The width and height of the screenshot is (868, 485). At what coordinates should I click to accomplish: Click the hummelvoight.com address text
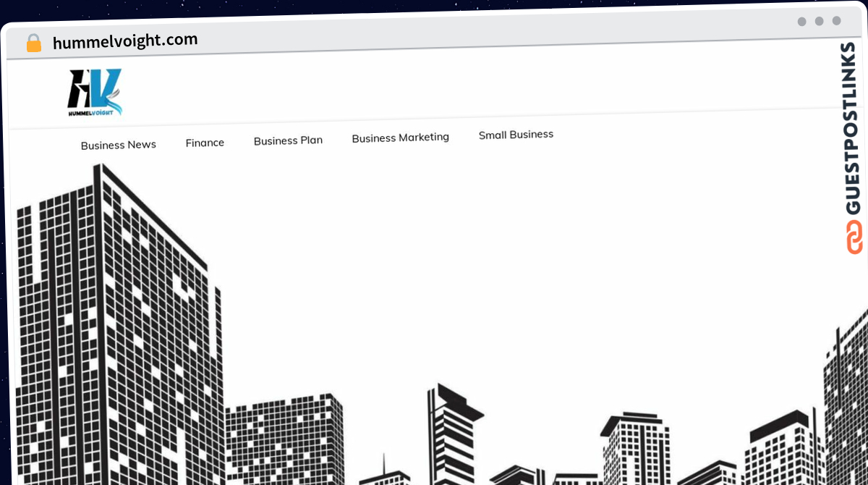pos(125,41)
